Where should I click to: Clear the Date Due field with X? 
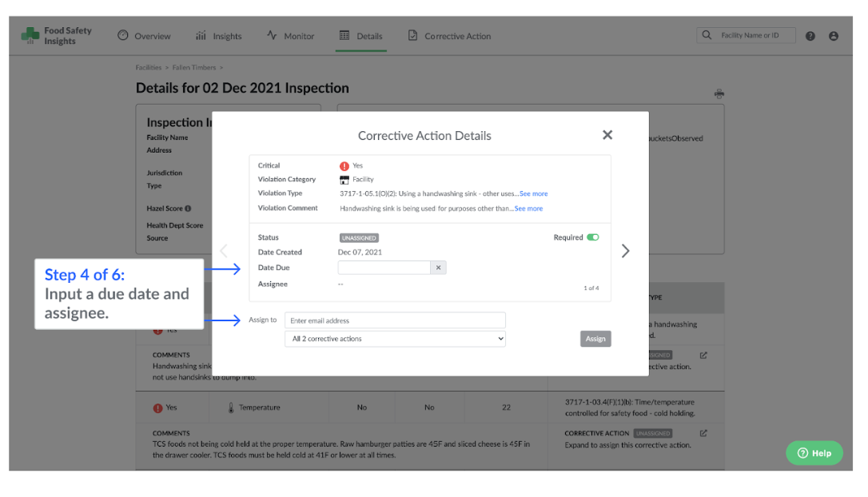438,268
